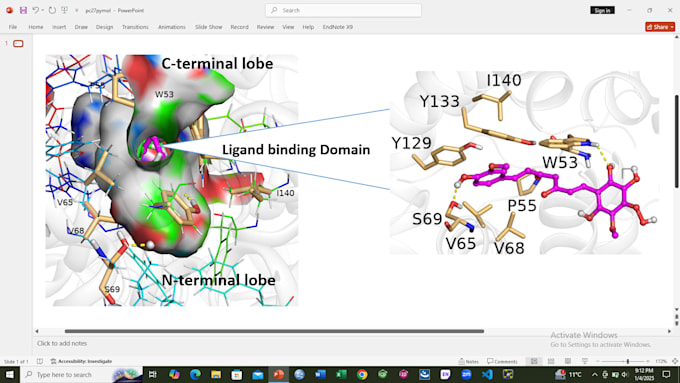Open the Draw tab
The width and height of the screenshot is (680, 383).
[x=81, y=27]
